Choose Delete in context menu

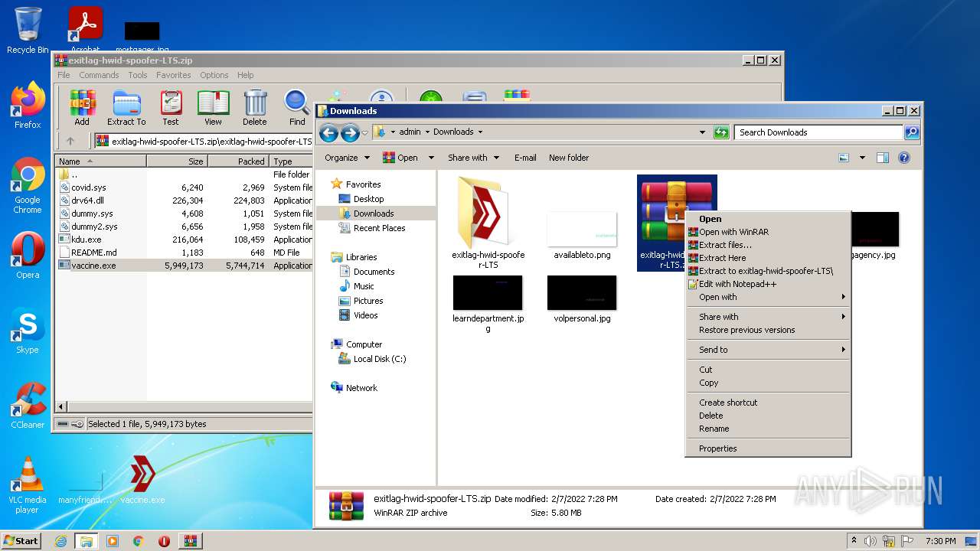(768, 416)
